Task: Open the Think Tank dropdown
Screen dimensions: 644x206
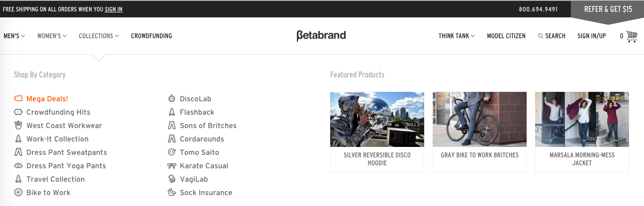Action: click(457, 36)
